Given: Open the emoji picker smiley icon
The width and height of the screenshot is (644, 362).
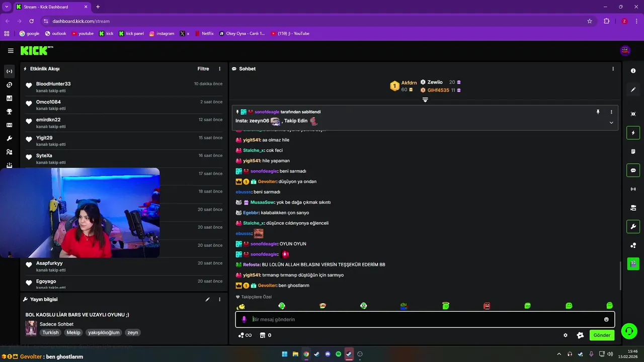Looking at the screenshot, I should tap(606, 319).
